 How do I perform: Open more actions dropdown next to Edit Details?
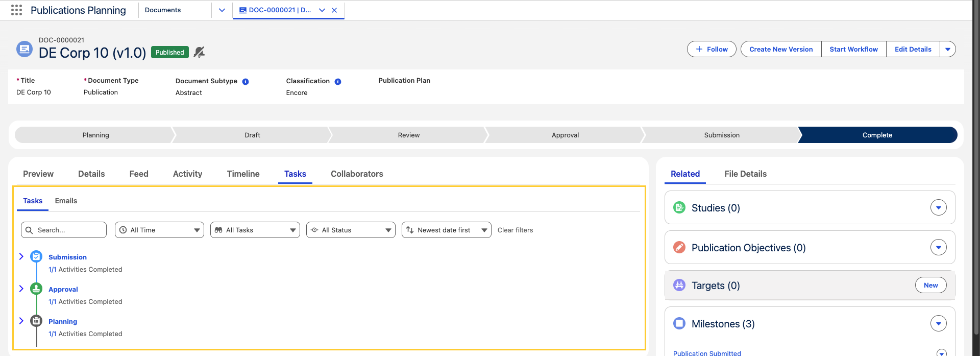click(x=948, y=49)
